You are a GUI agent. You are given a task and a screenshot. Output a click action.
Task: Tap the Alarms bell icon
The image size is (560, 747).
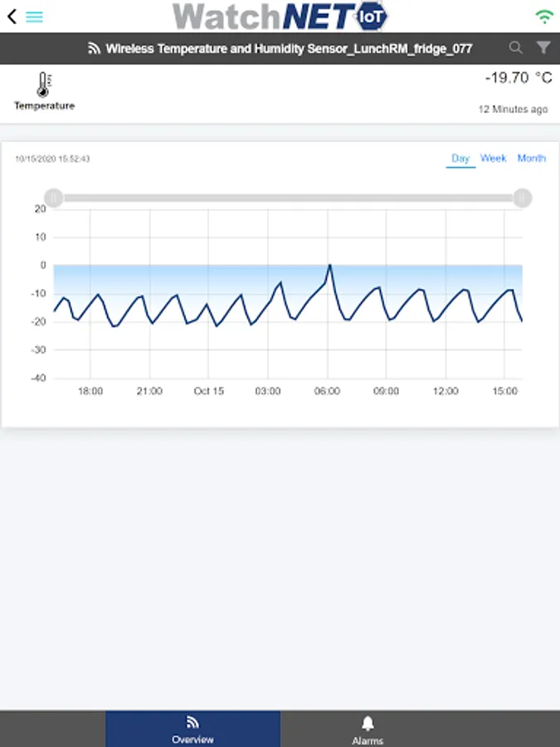pyautogui.click(x=368, y=723)
